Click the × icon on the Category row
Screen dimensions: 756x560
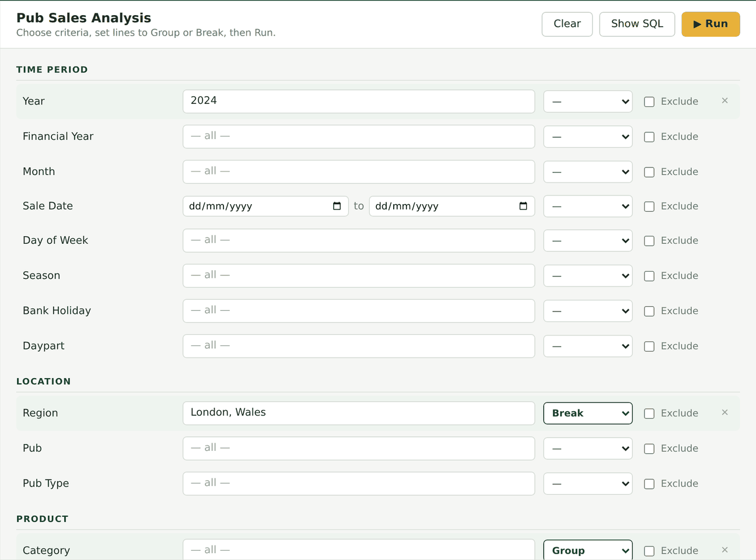tap(724, 550)
